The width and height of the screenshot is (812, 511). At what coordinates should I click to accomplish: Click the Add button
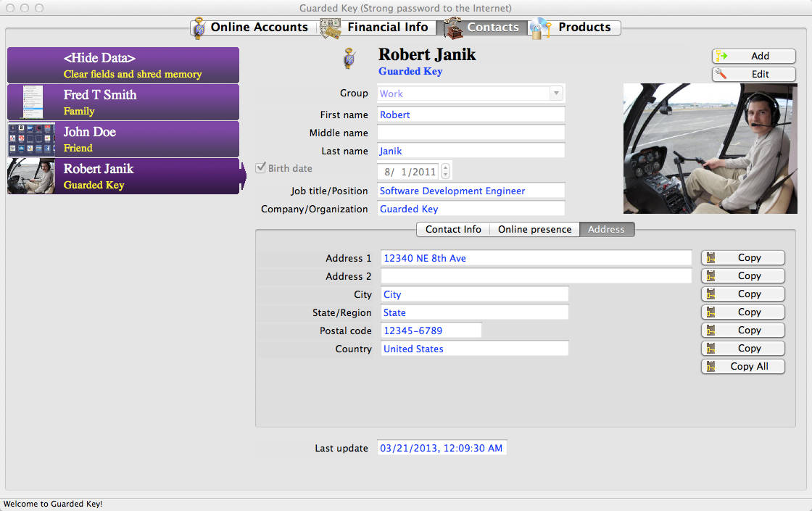tap(753, 56)
